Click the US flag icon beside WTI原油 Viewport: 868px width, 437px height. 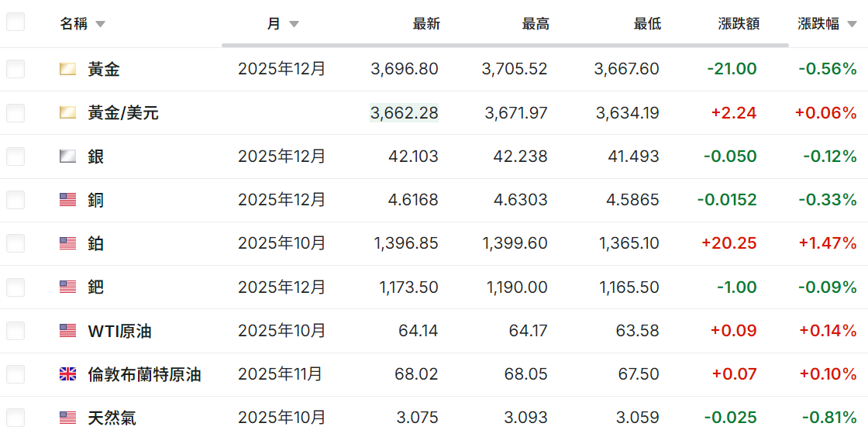(67, 331)
